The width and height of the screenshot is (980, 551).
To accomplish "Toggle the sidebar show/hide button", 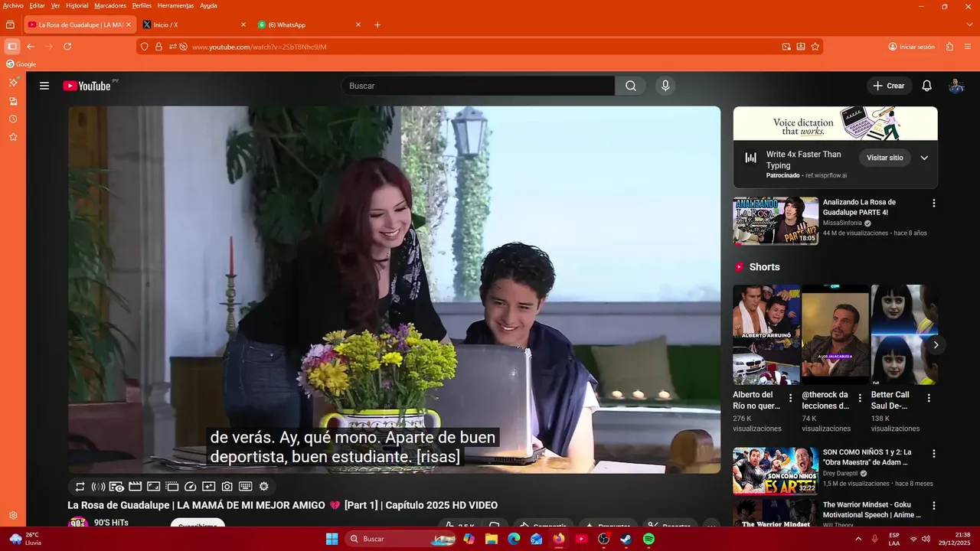I will coord(12,47).
